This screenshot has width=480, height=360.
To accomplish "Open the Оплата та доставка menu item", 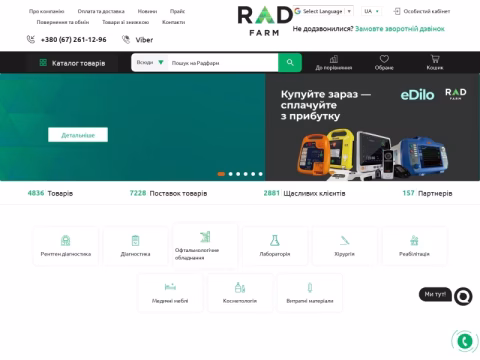I will 101,11.
